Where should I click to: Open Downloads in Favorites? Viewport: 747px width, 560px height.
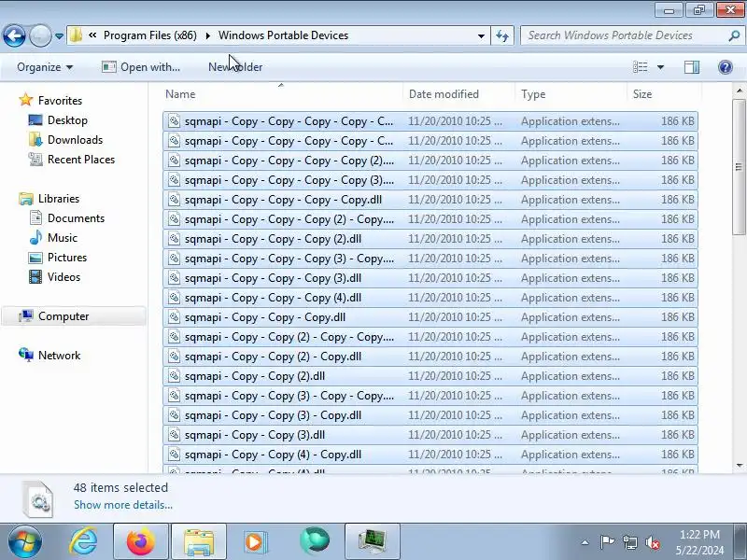pyautogui.click(x=75, y=139)
